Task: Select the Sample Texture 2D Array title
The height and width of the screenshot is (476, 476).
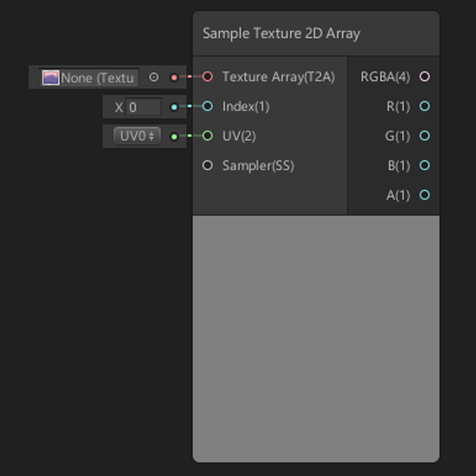Action: tap(281, 33)
